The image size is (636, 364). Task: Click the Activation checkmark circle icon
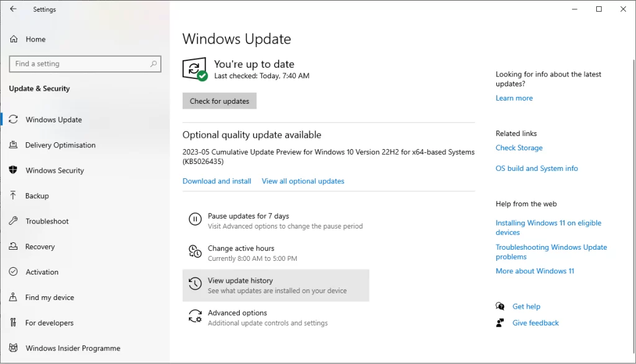(14, 271)
